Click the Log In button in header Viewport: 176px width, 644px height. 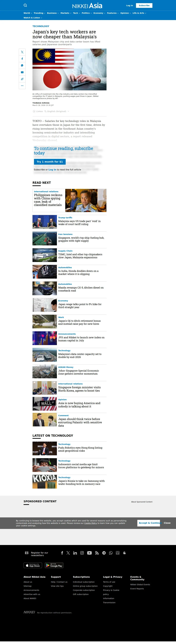click(130, 5)
